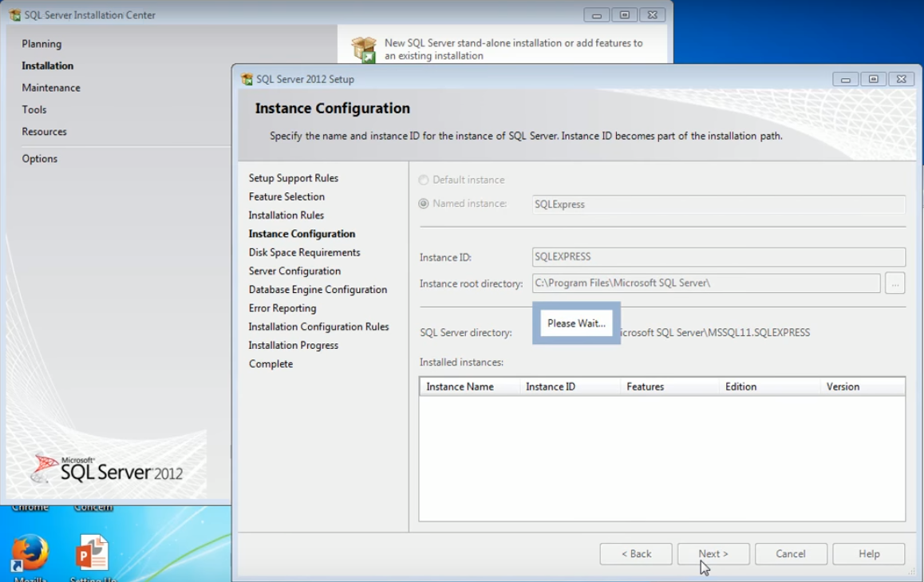Click the Installation Progress step
Viewport: 924px width, 582px height.
(294, 345)
